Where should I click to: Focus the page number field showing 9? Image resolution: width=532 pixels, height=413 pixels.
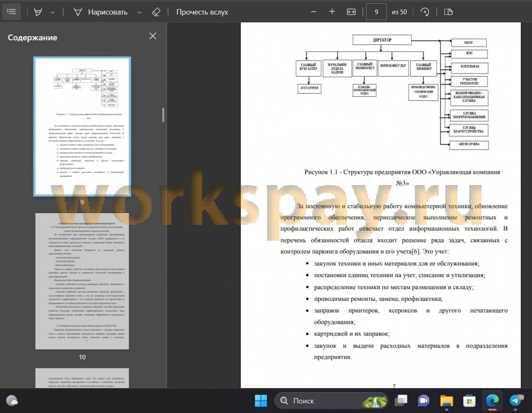tap(376, 12)
